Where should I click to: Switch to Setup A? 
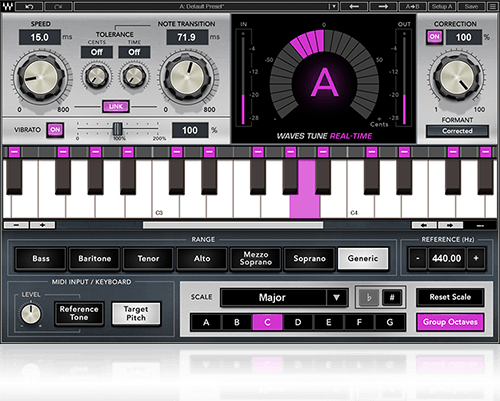point(442,6)
